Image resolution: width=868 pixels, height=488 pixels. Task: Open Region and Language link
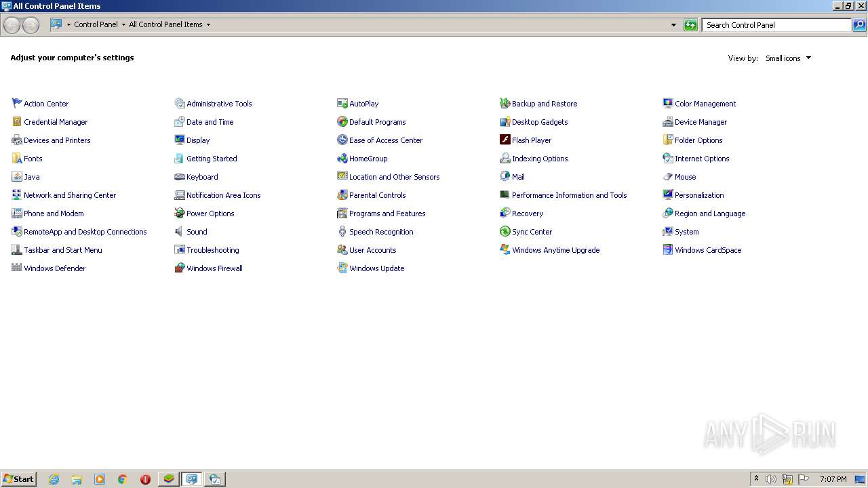click(x=710, y=213)
